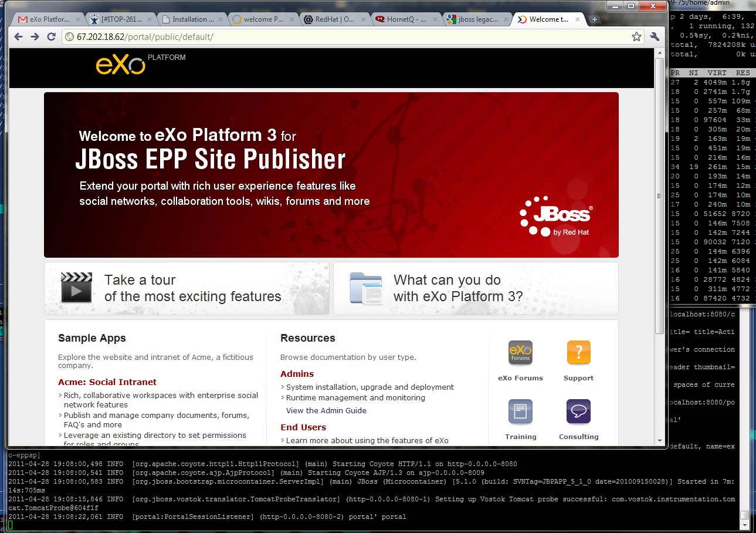Click 'System installation, upgrade and deployment' text

(x=370, y=387)
